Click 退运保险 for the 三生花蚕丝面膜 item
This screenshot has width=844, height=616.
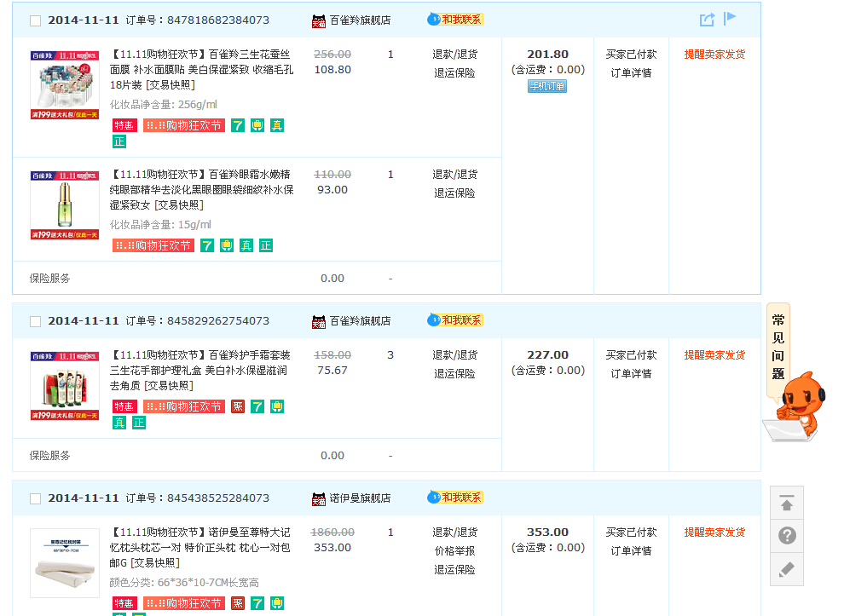(455, 73)
